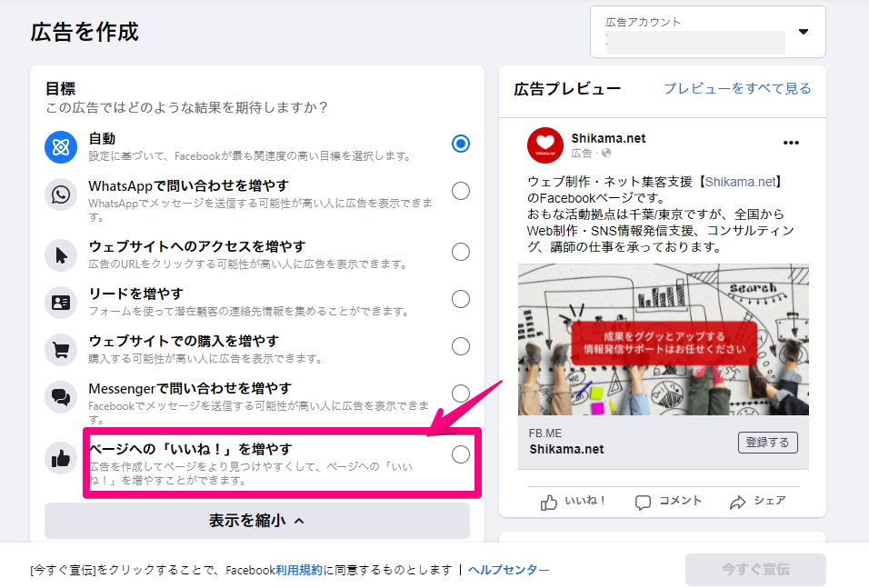The height and width of the screenshot is (588, 869).
Task: Select リードを増やす radio button
Action: tap(461, 299)
